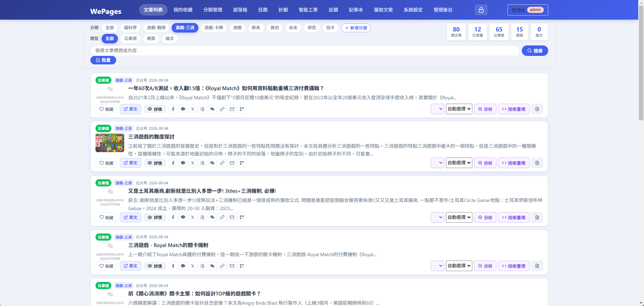Go to the 分類管理 page
Image resolution: width=644 pixels, height=306 pixels.
click(213, 10)
